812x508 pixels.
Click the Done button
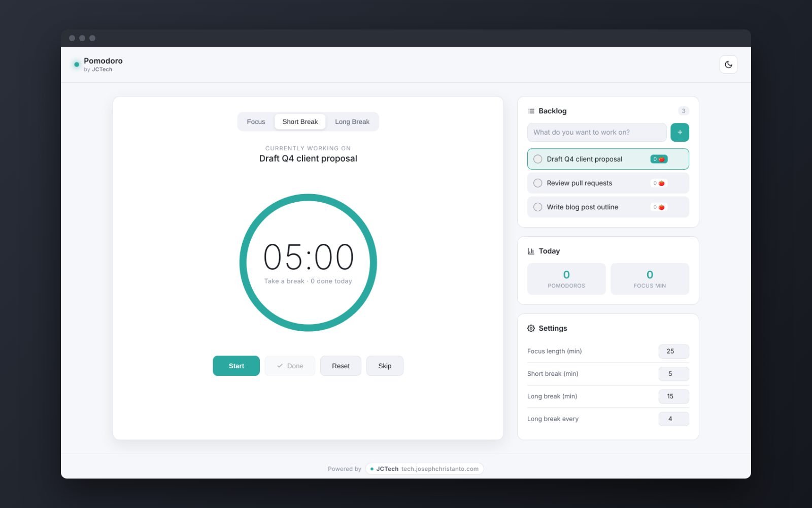tap(290, 366)
